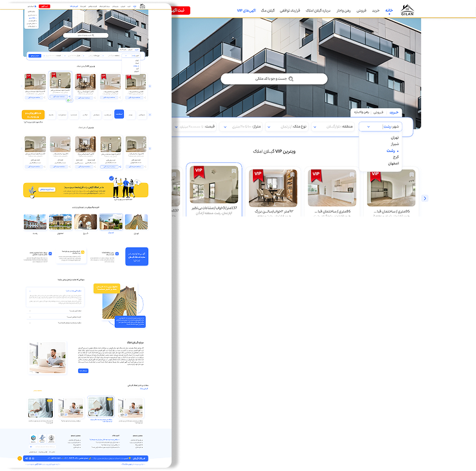This screenshot has height=471, width=476.
Task: Choose تهران from the enlarged city options
Action: (x=395, y=138)
